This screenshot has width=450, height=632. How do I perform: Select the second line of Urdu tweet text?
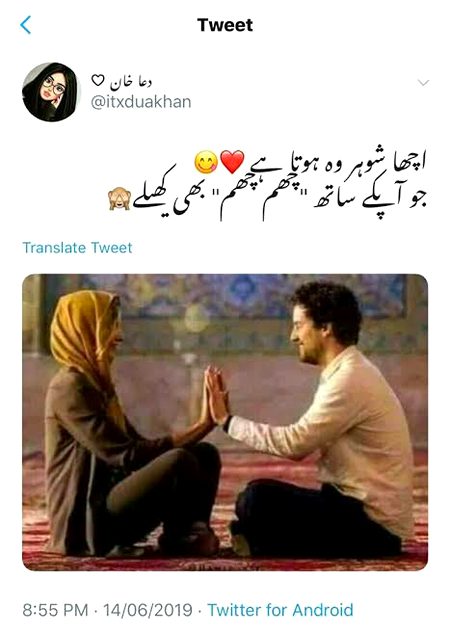coord(267,198)
